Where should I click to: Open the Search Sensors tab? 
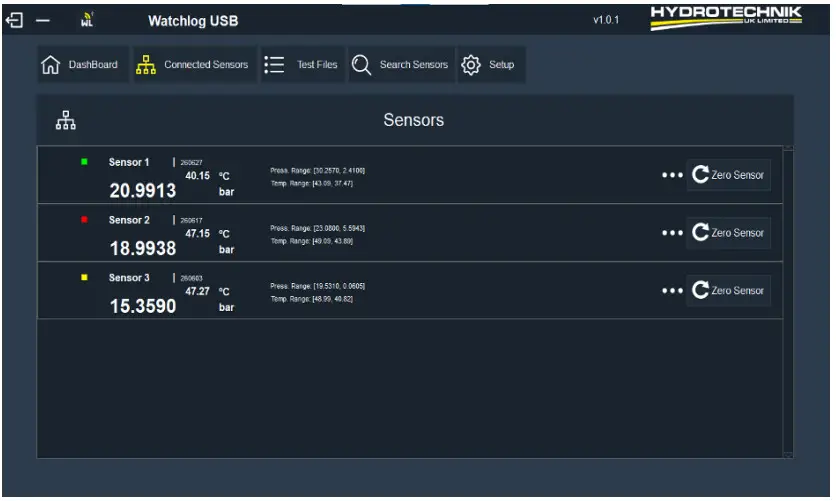click(401, 64)
